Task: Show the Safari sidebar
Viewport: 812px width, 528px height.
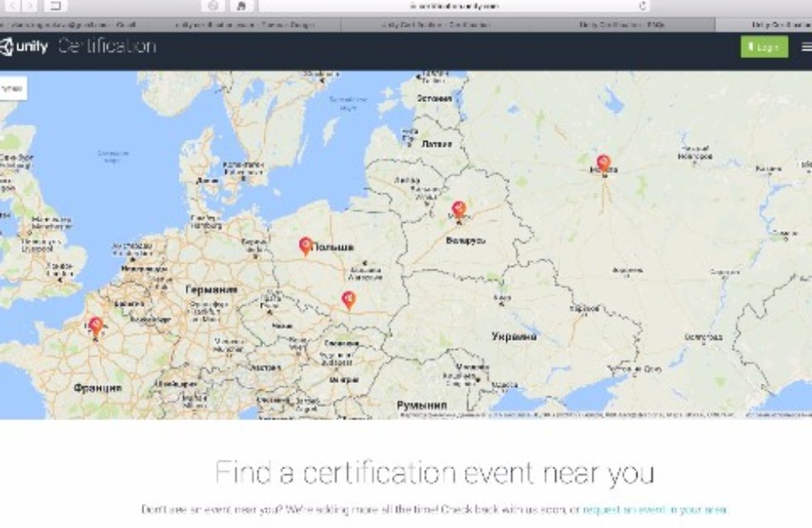Action: tap(56, 6)
